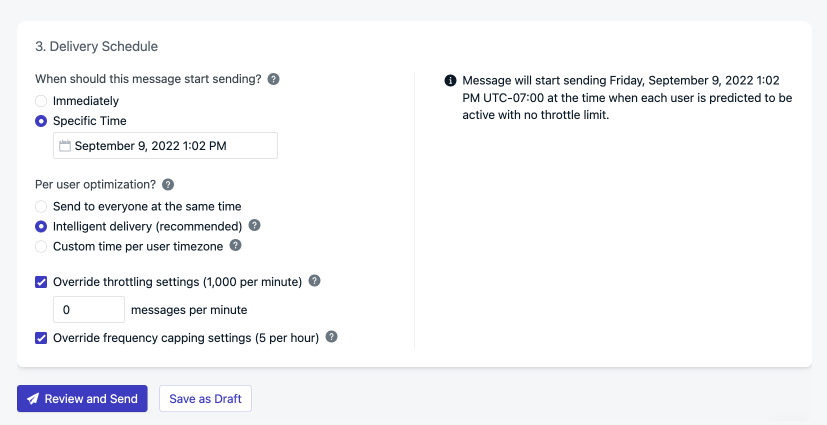Screen dimensions: 827x425
Task: Choose Custom time per user timezone
Action: click(41, 246)
